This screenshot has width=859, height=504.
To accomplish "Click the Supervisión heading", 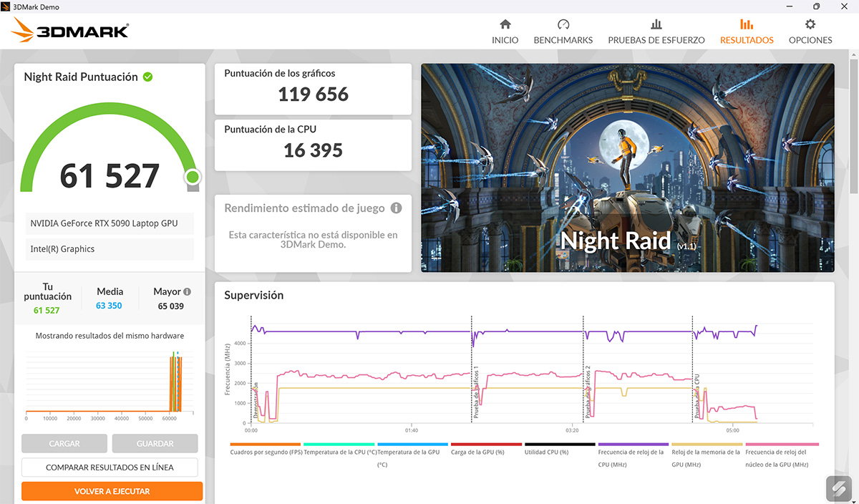I will pyautogui.click(x=254, y=295).
